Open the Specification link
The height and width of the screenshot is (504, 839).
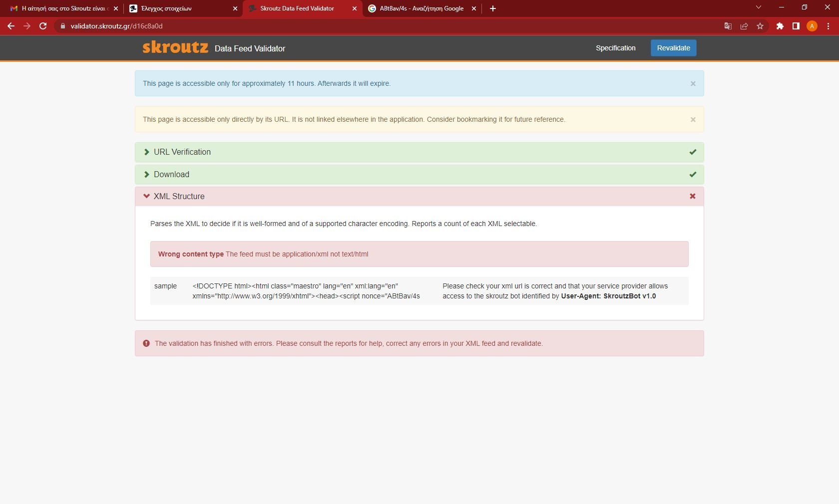coord(615,48)
